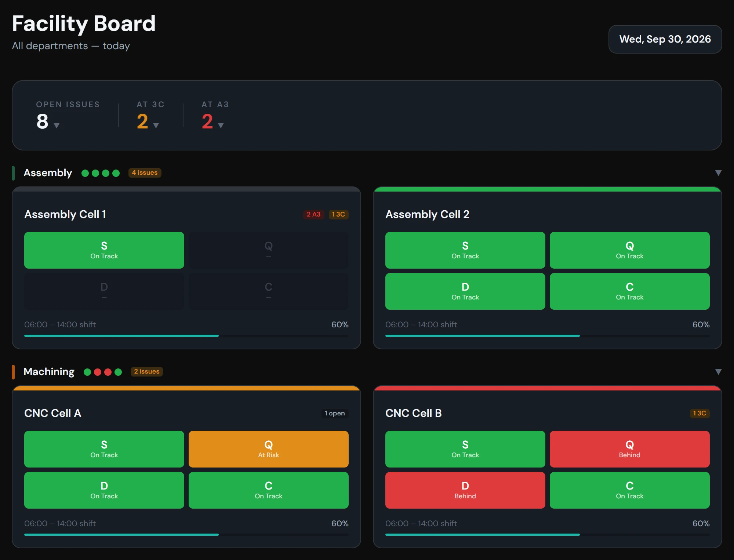Click the Assembly department heading
Screen dimensions: 734x560
pyautogui.click(x=48, y=173)
